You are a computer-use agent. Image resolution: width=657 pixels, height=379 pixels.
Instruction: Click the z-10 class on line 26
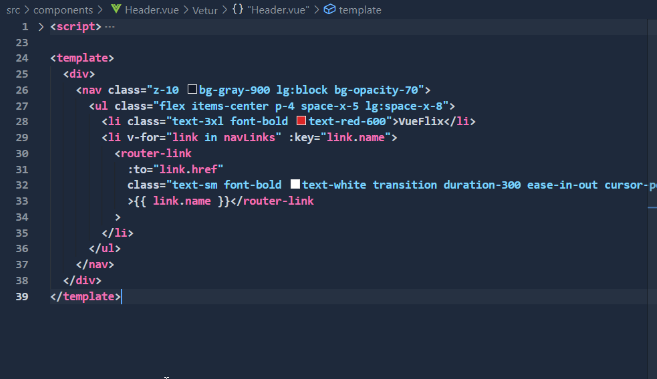coord(166,90)
